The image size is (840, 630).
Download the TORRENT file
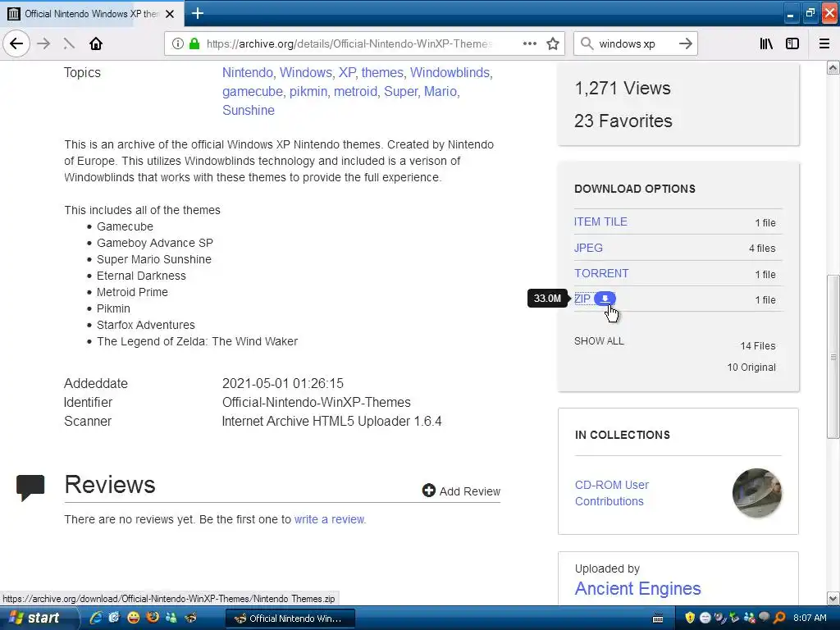coord(601,273)
